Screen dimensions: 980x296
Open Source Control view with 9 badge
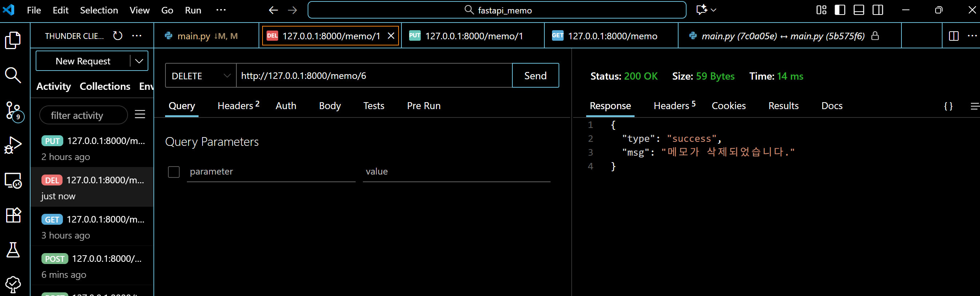point(14,112)
